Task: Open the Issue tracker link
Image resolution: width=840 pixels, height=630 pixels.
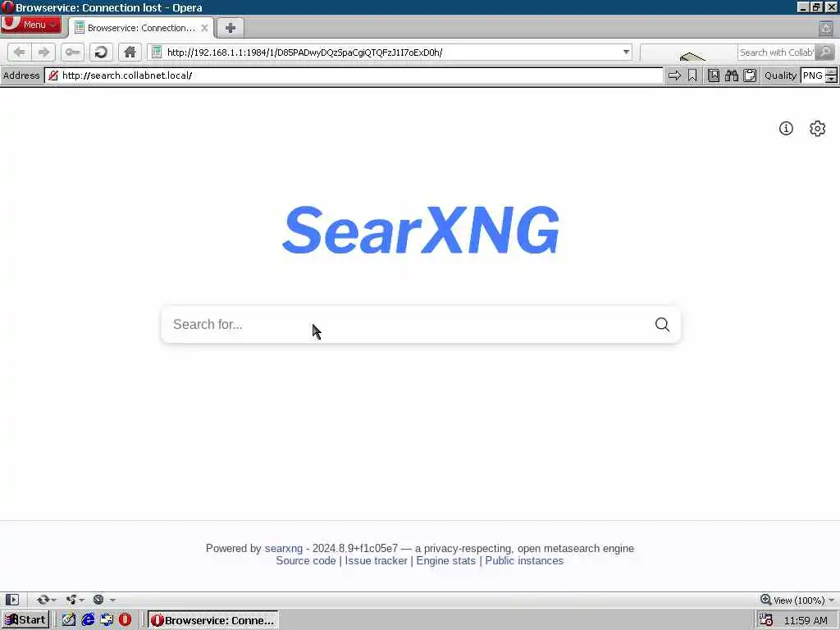Action: tap(376, 561)
